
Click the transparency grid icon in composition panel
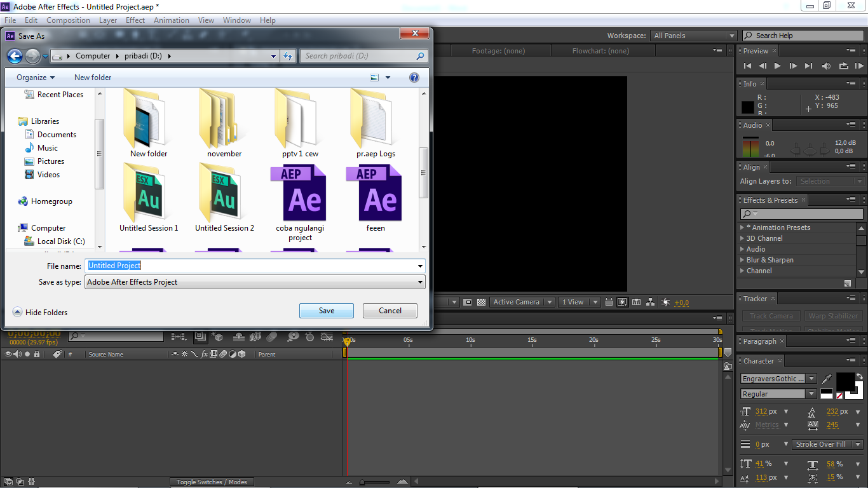pos(480,302)
